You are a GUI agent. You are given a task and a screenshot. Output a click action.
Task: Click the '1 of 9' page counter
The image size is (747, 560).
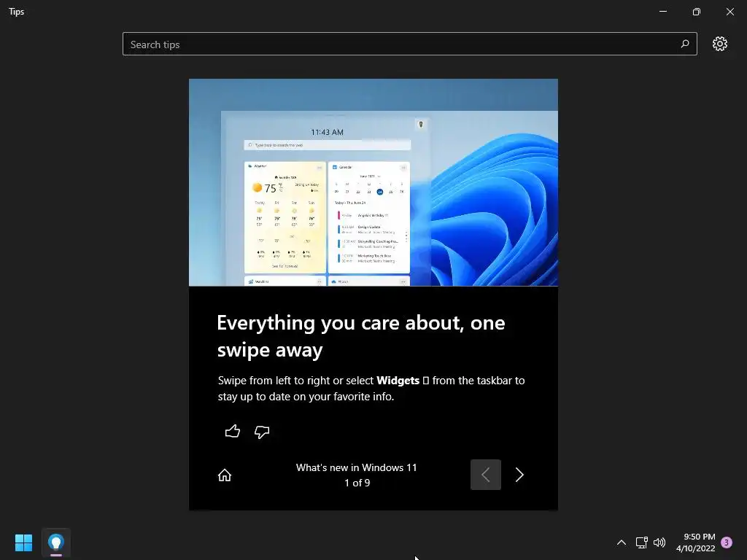pyautogui.click(x=357, y=483)
